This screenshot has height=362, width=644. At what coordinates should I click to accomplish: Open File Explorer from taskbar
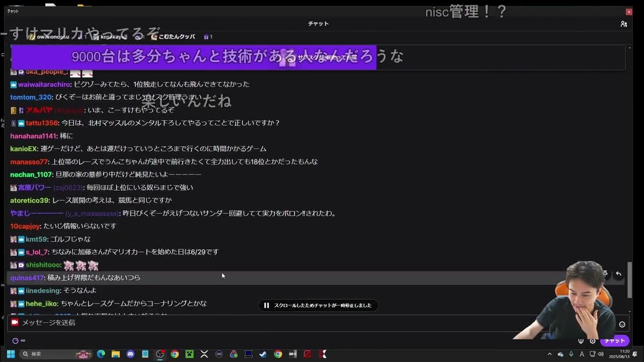click(115, 354)
